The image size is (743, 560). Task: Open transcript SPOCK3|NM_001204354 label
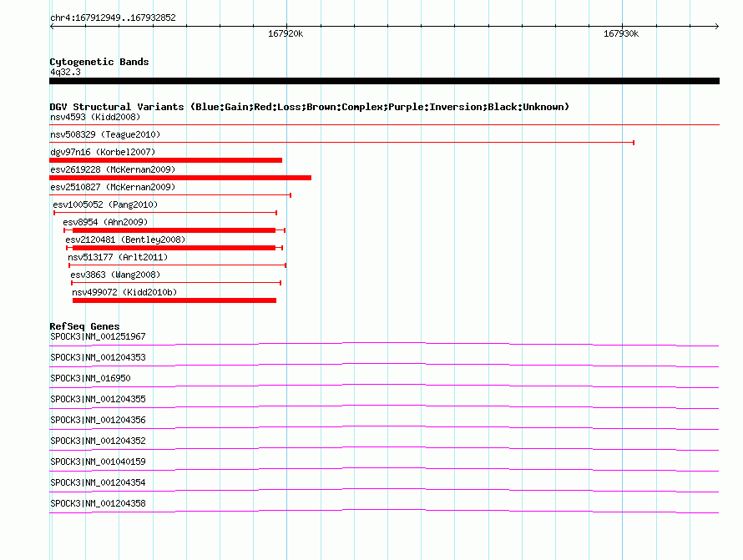coord(98,482)
